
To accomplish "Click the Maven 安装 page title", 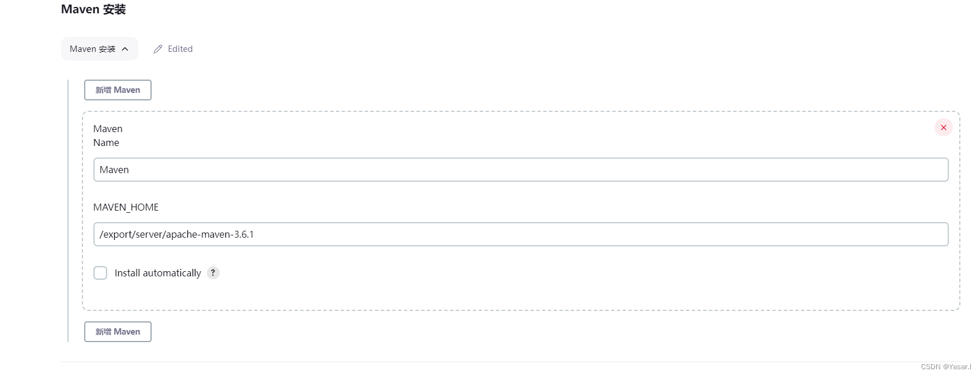I will tap(94, 9).
